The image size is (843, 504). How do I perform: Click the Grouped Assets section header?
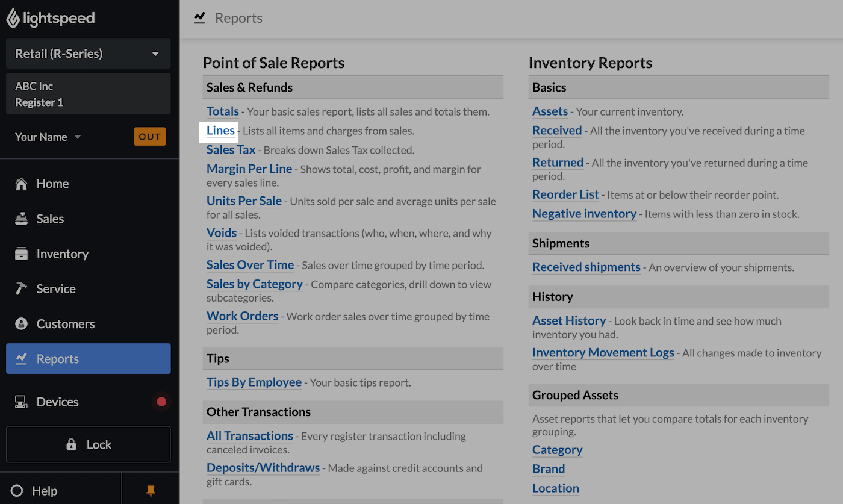tap(679, 396)
